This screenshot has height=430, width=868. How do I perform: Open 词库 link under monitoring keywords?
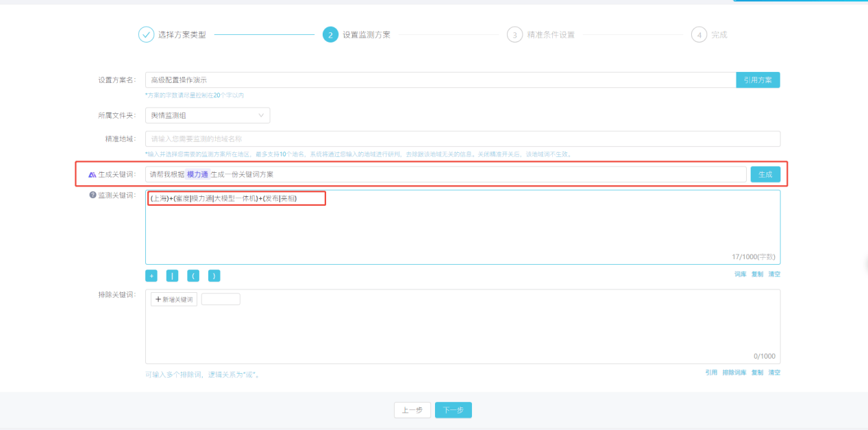(740, 274)
